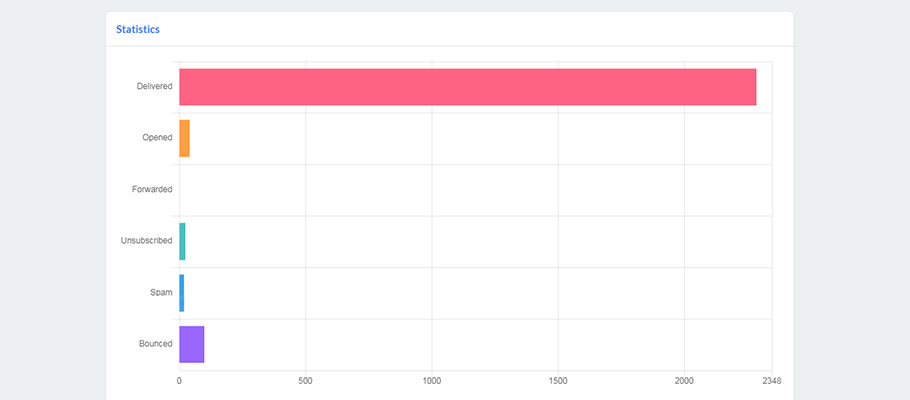Click the Statistics panel title
This screenshot has height=400, width=910.
coord(138,29)
